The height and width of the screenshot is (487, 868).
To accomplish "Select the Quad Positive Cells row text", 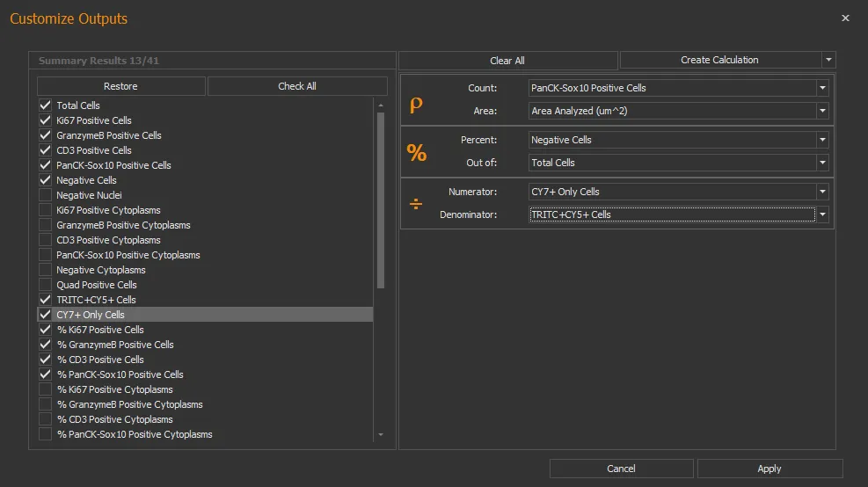I will pyautogui.click(x=97, y=285).
